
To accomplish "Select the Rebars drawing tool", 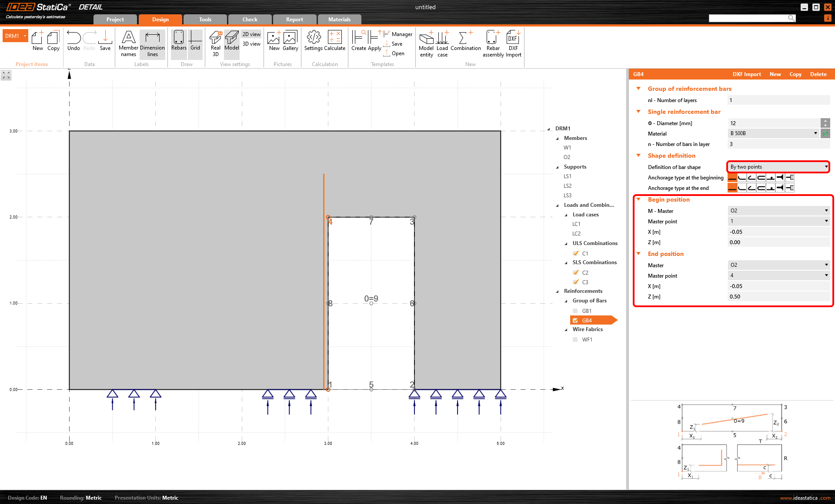I will click(178, 42).
